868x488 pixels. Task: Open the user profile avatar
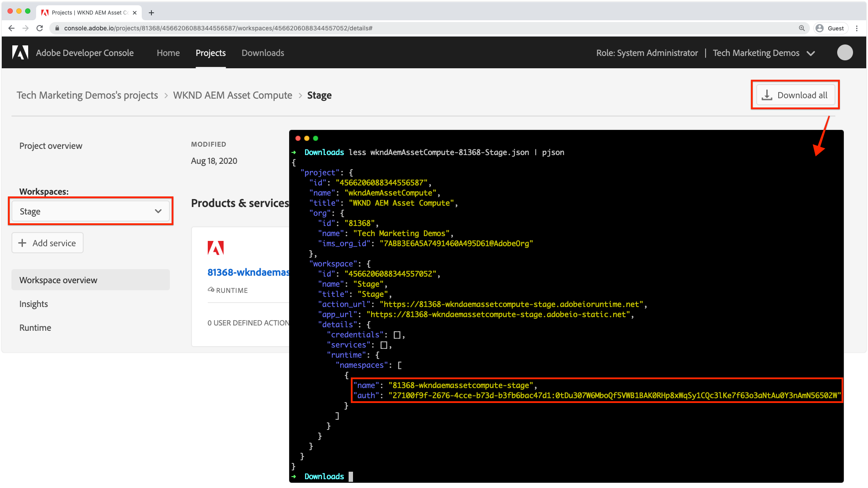(844, 53)
